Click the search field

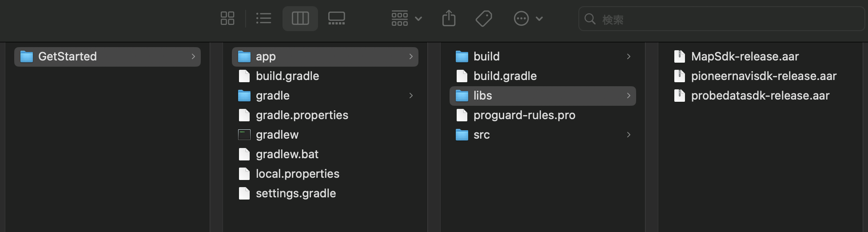[x=722, y=19]
